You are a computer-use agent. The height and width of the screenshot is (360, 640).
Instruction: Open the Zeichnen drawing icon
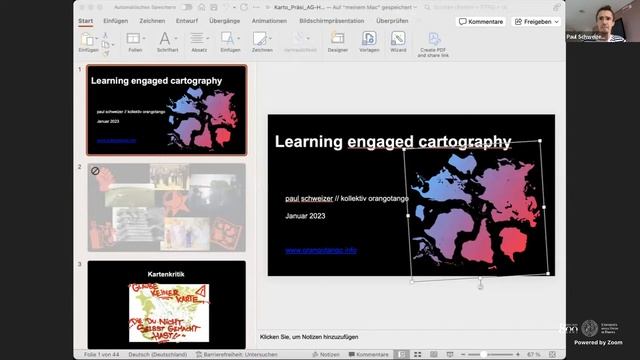(259, 39)
